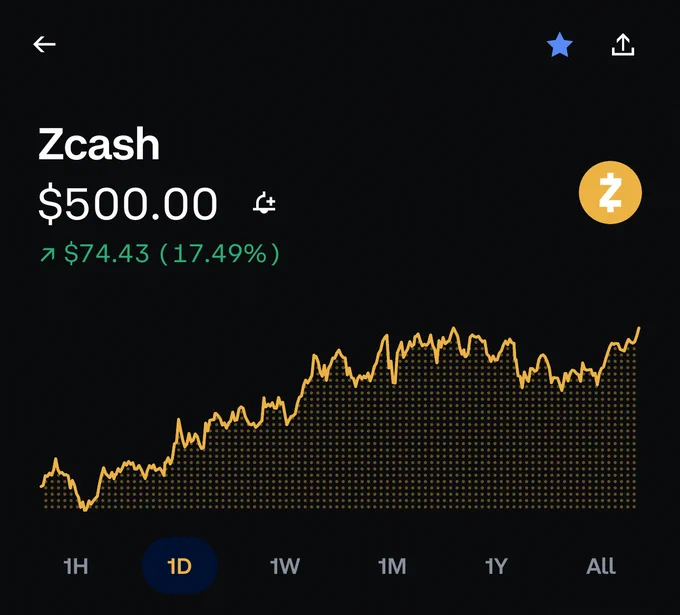Tap the Zcash asset title
The image size is (680, 615).
coord(99,145)
